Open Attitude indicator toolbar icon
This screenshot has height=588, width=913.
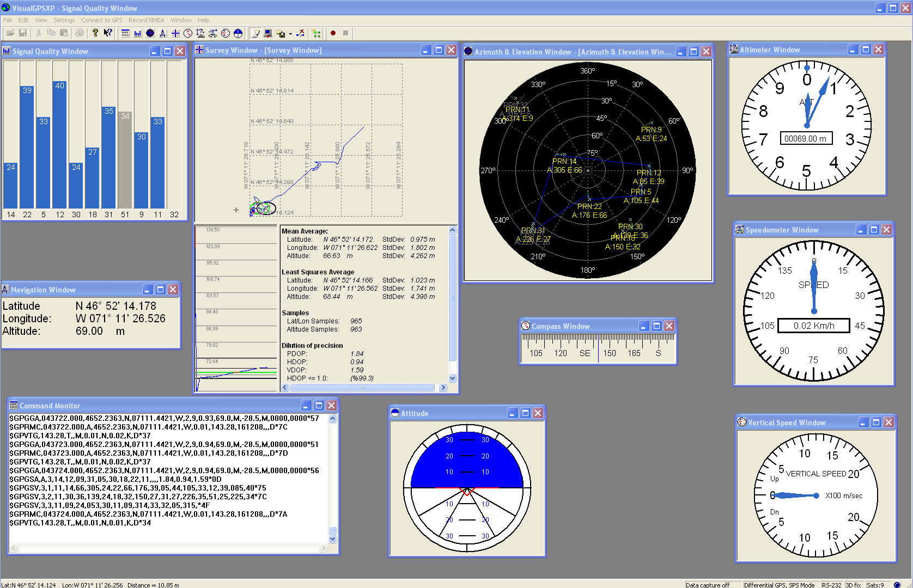point(238,33)
